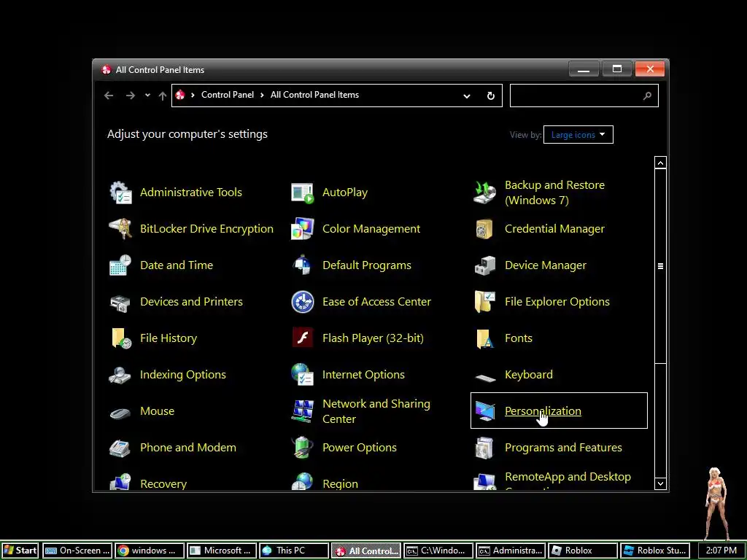Click the Fonts link text
Image resolution: width=747 pixels, height=560 pixels.
click(519, 338)
